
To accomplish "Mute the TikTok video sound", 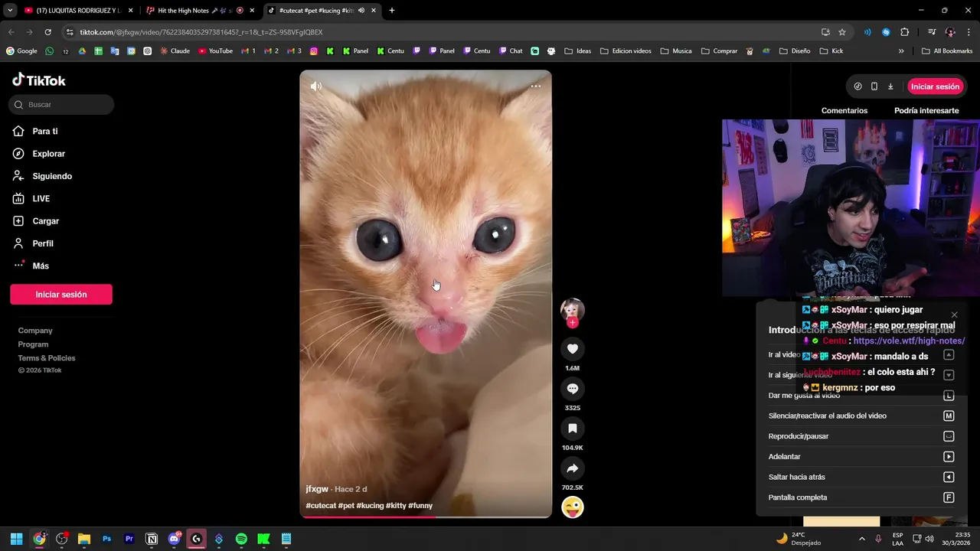I will coord(315,86).
